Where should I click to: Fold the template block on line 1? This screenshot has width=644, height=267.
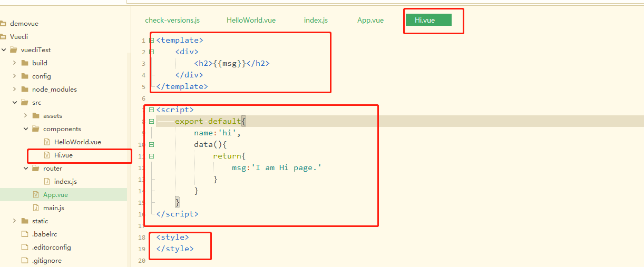click(x=152, y=40)
